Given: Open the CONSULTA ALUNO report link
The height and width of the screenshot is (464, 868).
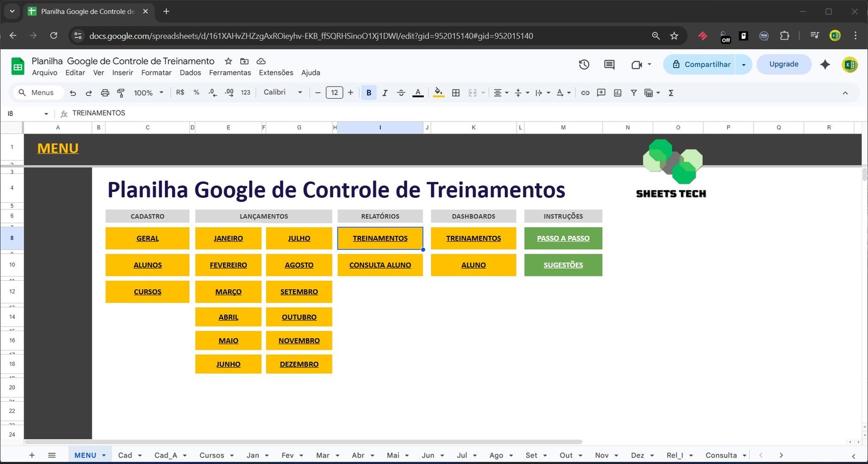Looking at the screenshot, I should pyautogui.click(x=380, y=265).
